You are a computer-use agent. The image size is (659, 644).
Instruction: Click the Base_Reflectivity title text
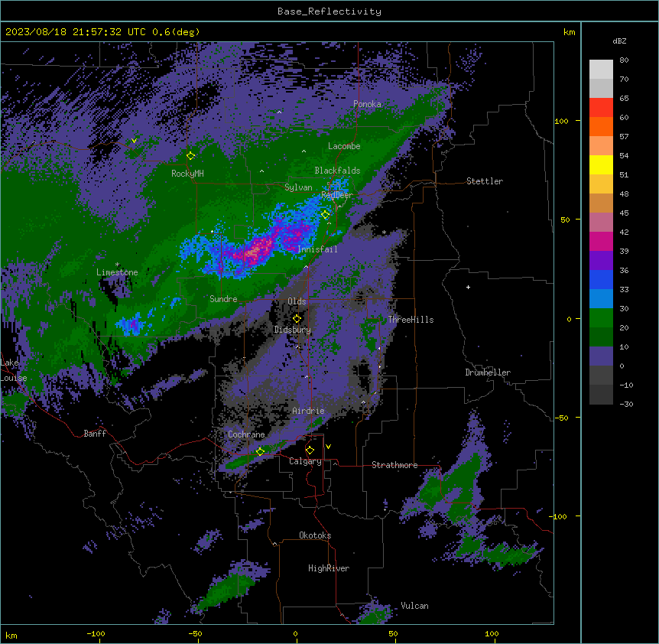pyautogui.click(x=329, y=11)
